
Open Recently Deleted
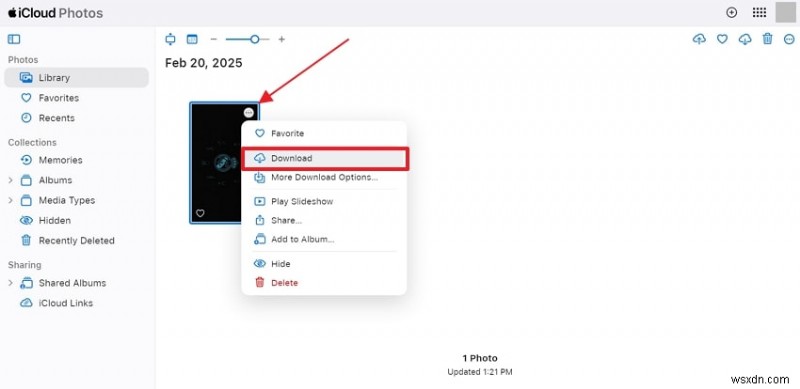click(x=77, y=241)
